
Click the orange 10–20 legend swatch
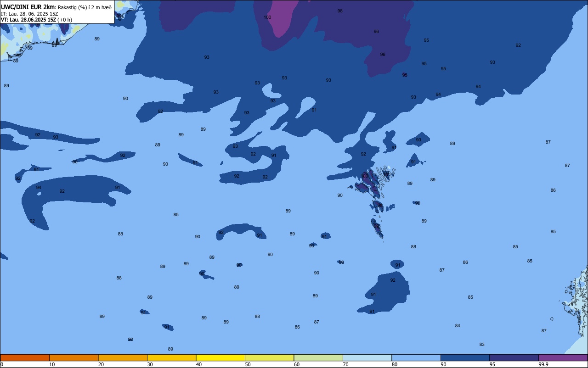point(73,357)
